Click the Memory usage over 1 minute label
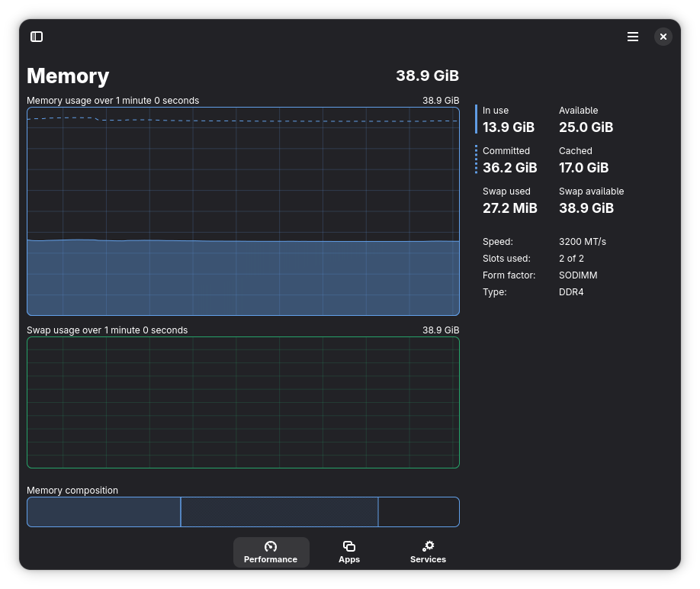This screenshot has height=589, width=700. point(113,101)
